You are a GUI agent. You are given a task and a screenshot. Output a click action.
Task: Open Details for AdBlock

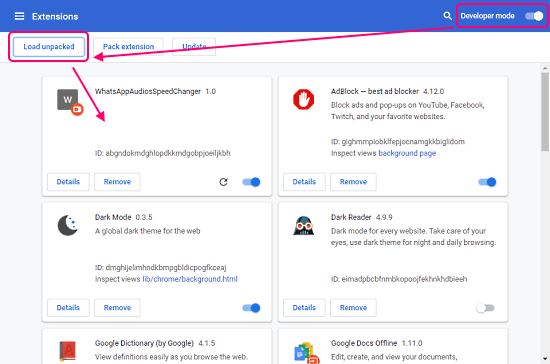[304, 182]
